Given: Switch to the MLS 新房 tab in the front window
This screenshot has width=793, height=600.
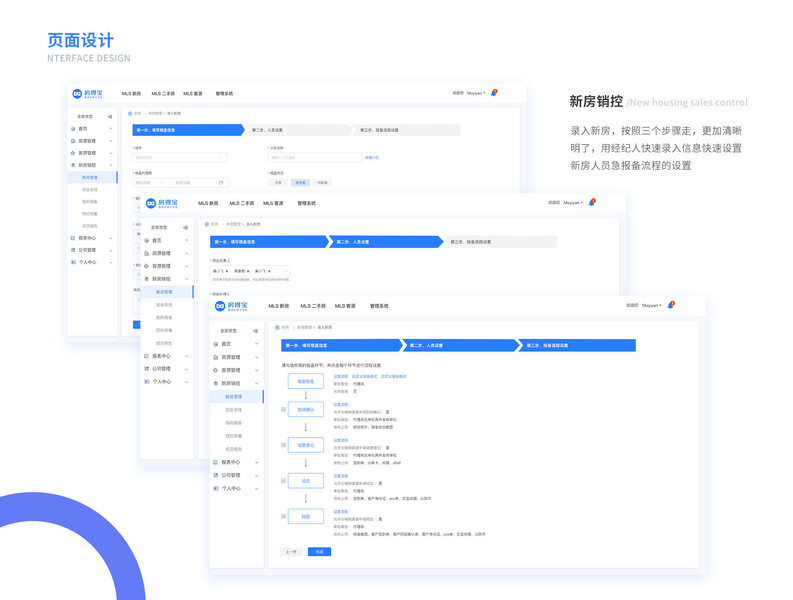Looking at the screenshot, I should point(279,306).
